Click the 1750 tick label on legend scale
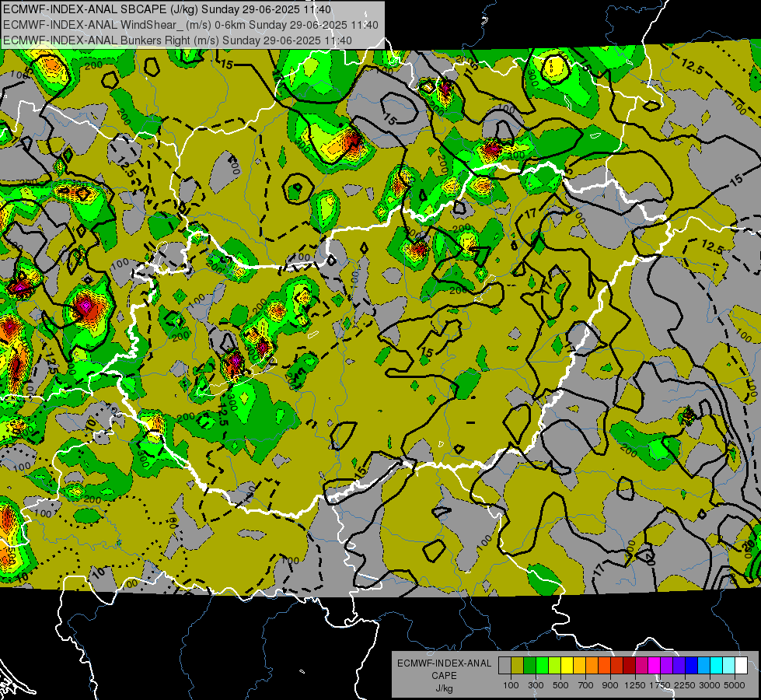This screenshot has width=761, height=700. [660, 685]
